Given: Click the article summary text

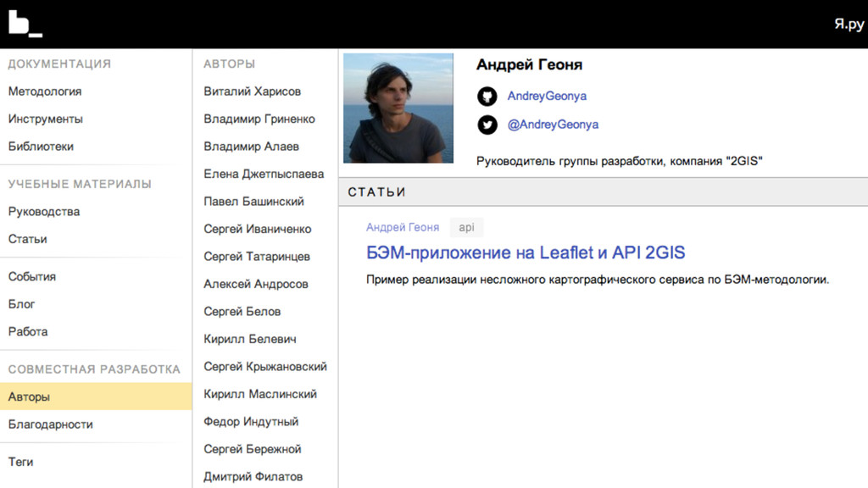Looking at the screenshot, I should pyautogui.click(x=598, y=280).
